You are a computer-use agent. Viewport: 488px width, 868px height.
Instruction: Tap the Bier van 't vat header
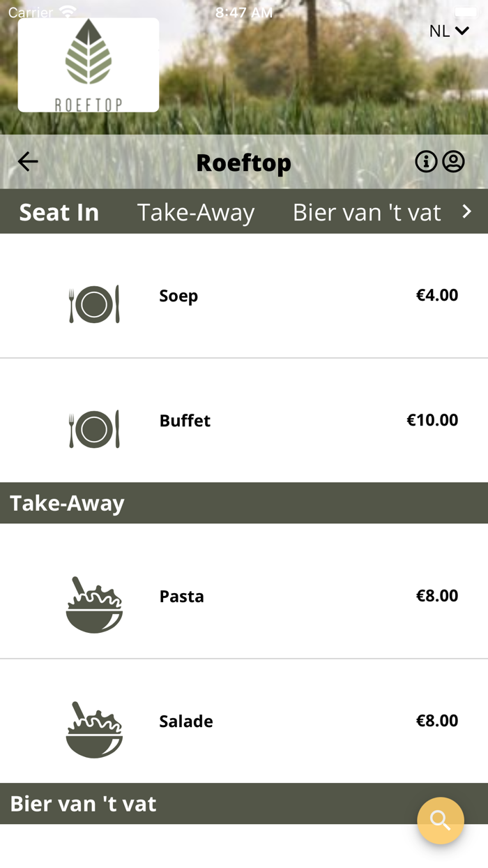83,804
